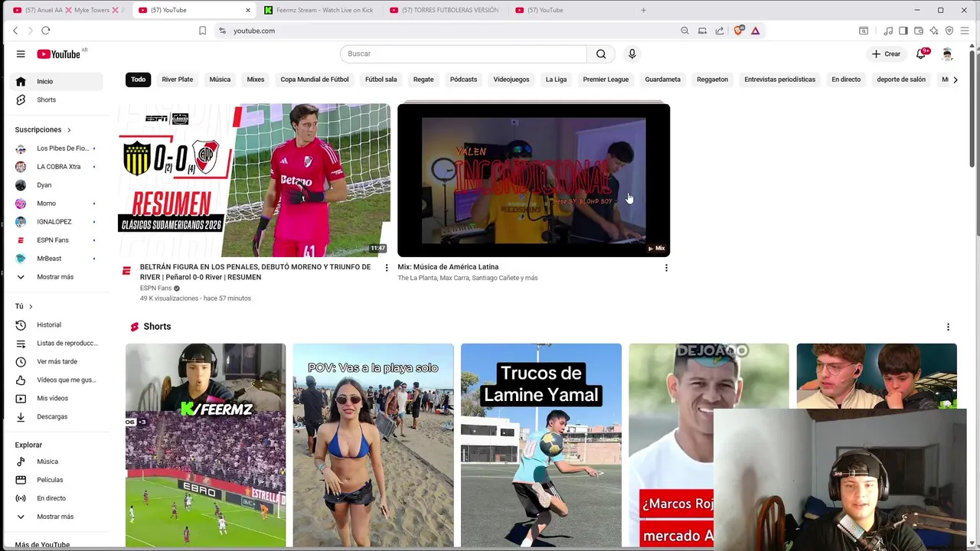Show more category chips with the right arrow
This screenshot has height=551, width=980.
(955, 80)
